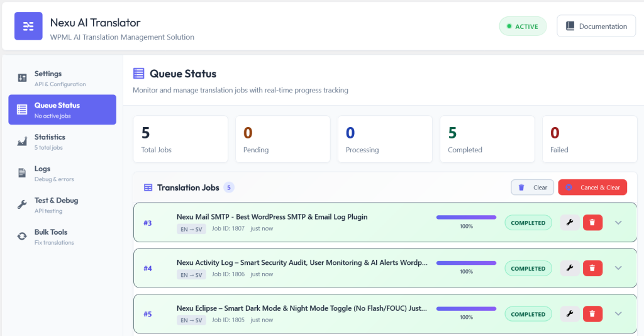The image size is (644, 336).
Task: Click the Nexu Activity Log job title
Action: click(302, 262)
